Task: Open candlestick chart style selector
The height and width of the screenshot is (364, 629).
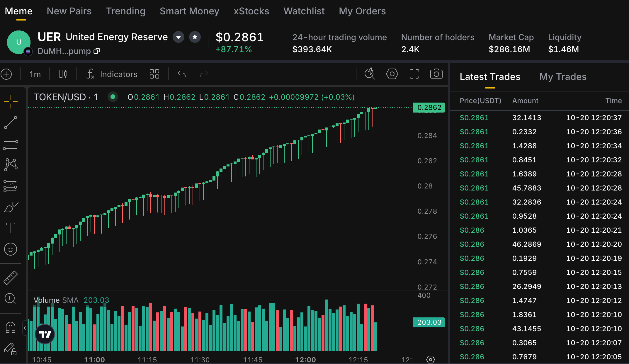Action: coord(63,74)
